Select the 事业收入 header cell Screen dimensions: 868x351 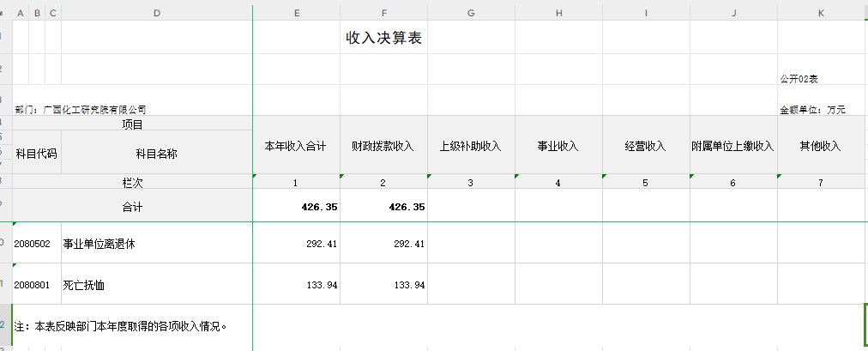(x=558, y=146)
